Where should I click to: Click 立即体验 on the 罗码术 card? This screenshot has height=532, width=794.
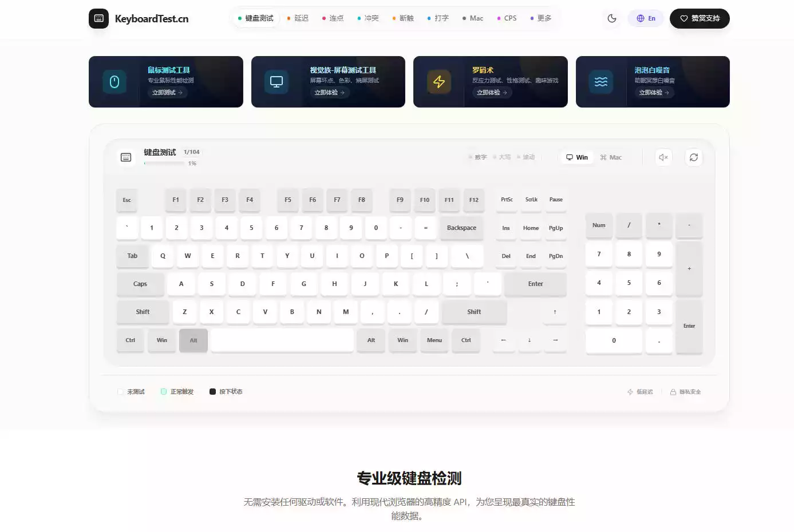tap(492, 92)
